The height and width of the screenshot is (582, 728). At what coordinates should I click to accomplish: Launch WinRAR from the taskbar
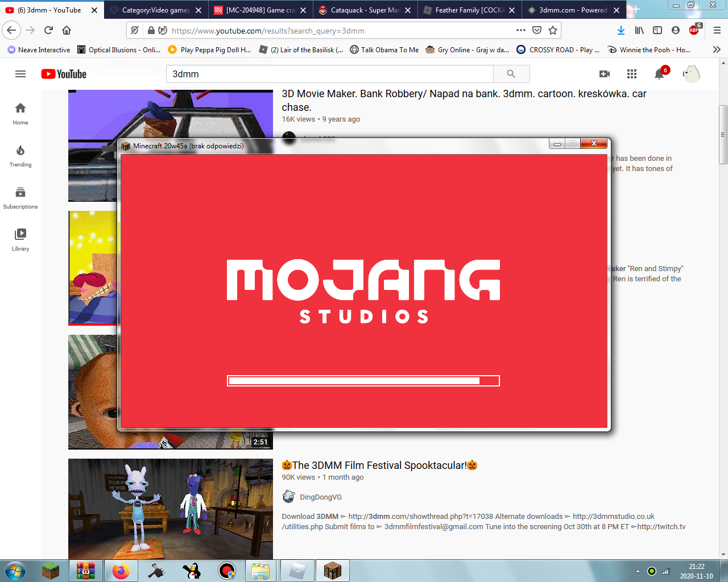click(86, 571)
